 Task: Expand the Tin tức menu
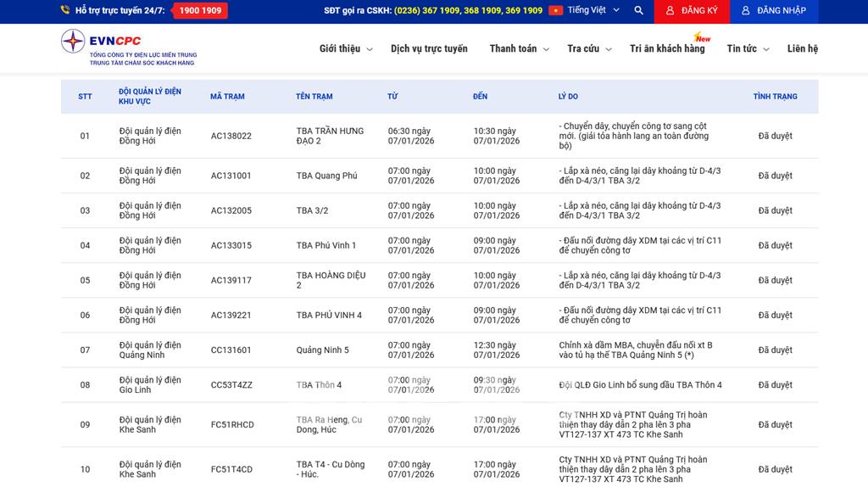747,49
